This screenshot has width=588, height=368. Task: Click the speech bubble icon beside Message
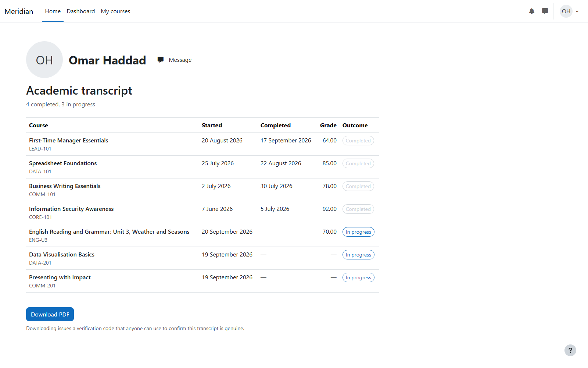[x=161, y=60]
